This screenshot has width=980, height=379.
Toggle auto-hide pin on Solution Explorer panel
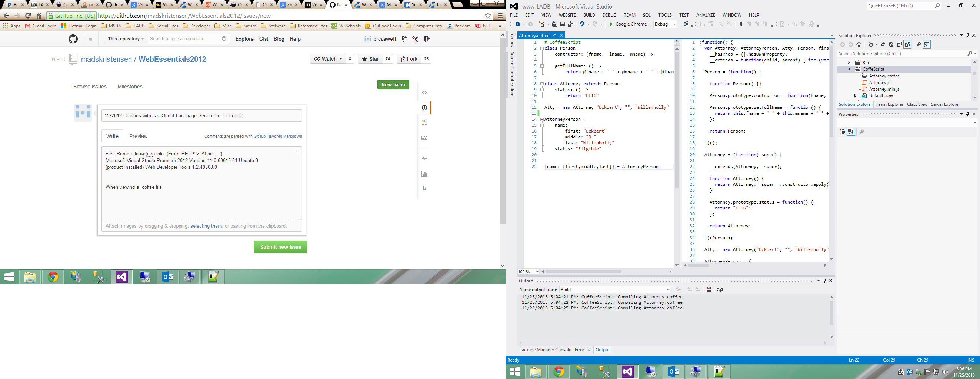(x=967, y=36)
